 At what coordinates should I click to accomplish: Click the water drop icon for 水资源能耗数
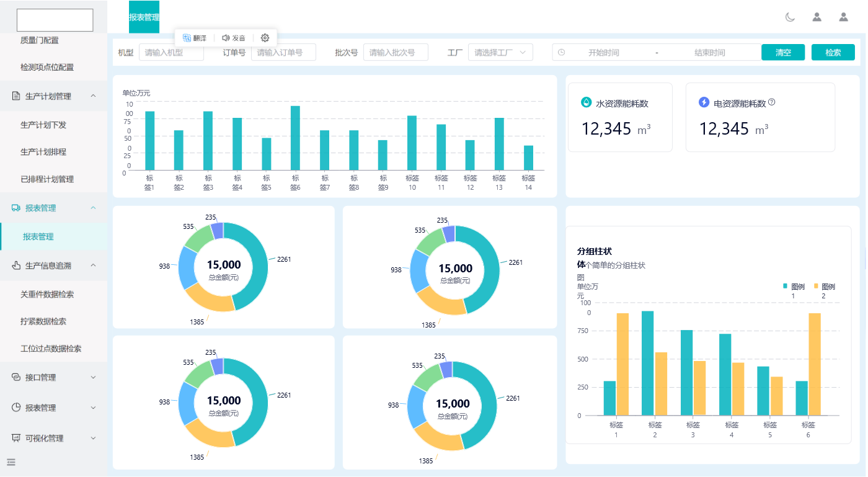pos(586,102)
